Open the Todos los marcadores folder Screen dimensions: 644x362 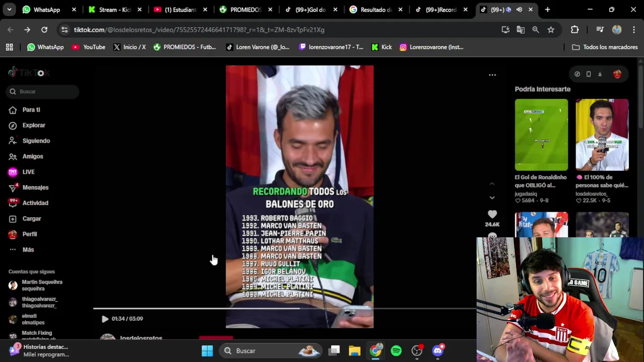point(605,47)
